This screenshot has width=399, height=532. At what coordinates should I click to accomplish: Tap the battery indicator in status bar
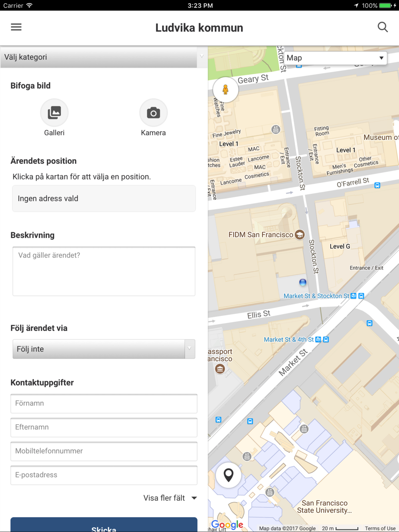[x=385, y=6]
